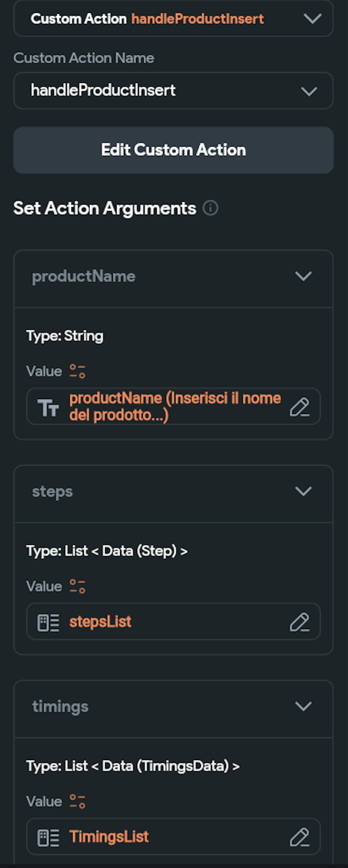
Task: Click the info icon beside Set Action Arguments
Action: coord(211,208)
